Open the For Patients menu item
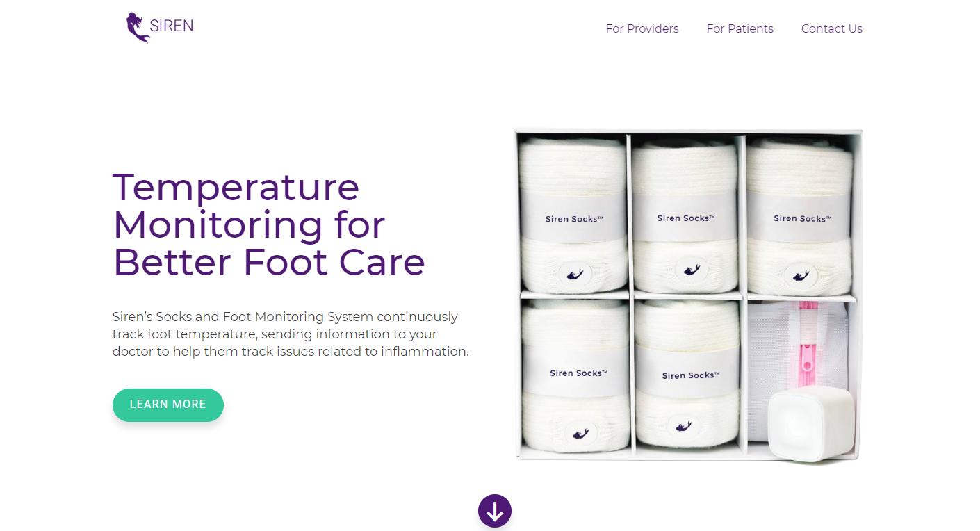 point(740,28)
